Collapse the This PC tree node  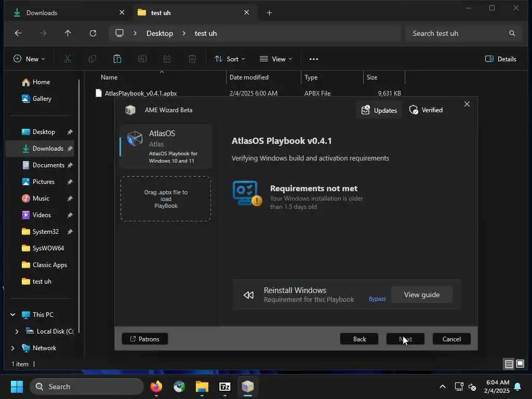(x=13, y=314)
